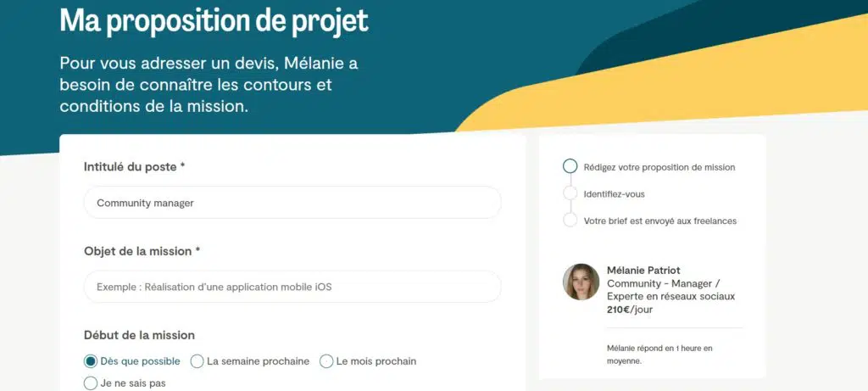This screenshot has height=391, width=868.
Task: Click the third step circle indicator
Action: 570,221
